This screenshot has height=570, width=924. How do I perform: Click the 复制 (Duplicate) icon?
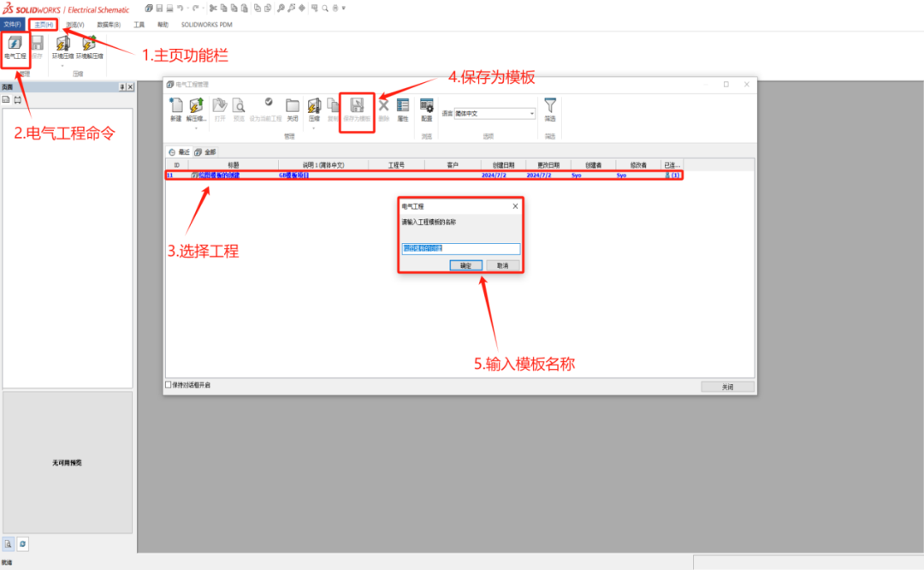[332, 105]
